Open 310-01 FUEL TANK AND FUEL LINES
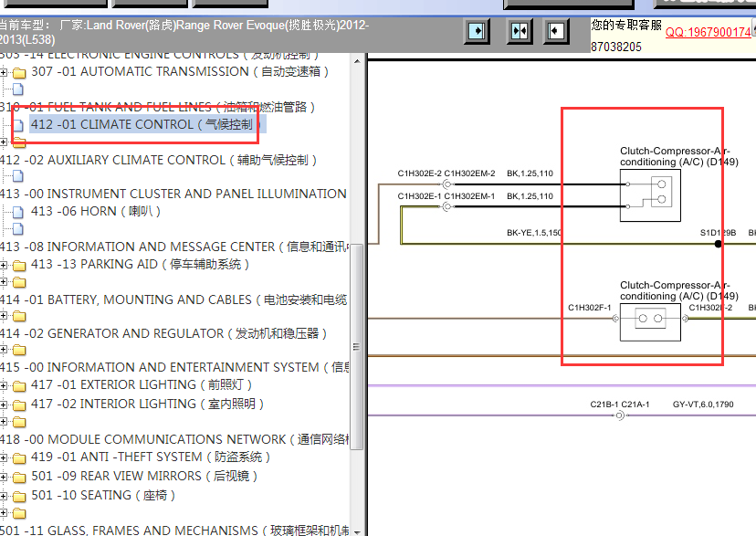Screen dimensions: 756x536 (157, 107)
